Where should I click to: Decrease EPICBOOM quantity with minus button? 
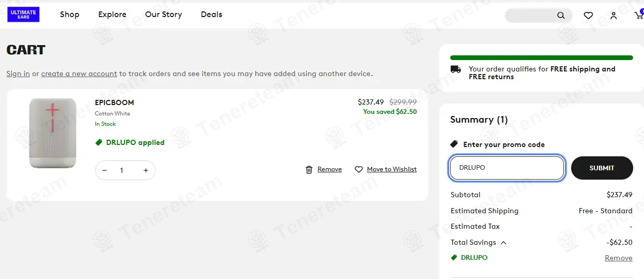[x=104, y=170]
